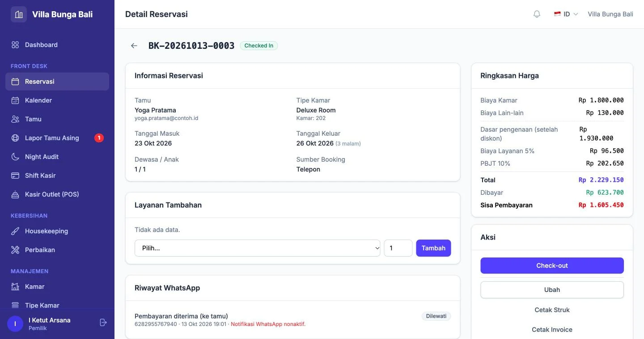Click the Dilewati status badge

436,316
